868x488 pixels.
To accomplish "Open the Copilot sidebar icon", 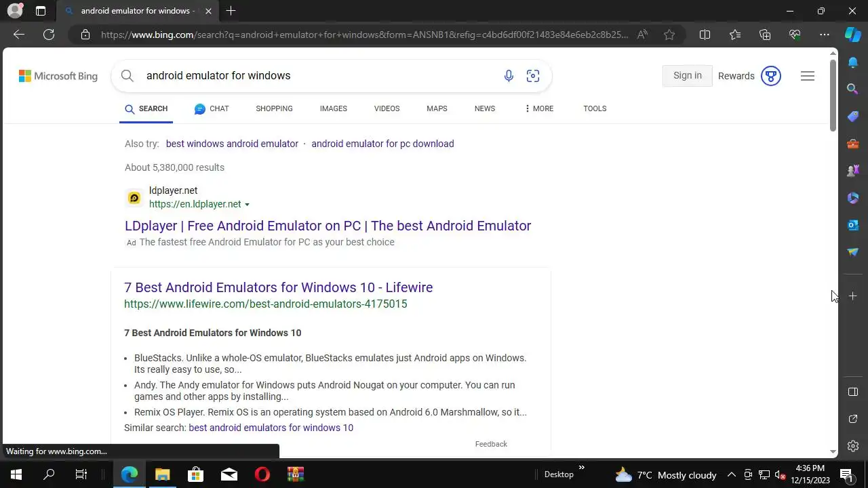I will tap(853, 35).
